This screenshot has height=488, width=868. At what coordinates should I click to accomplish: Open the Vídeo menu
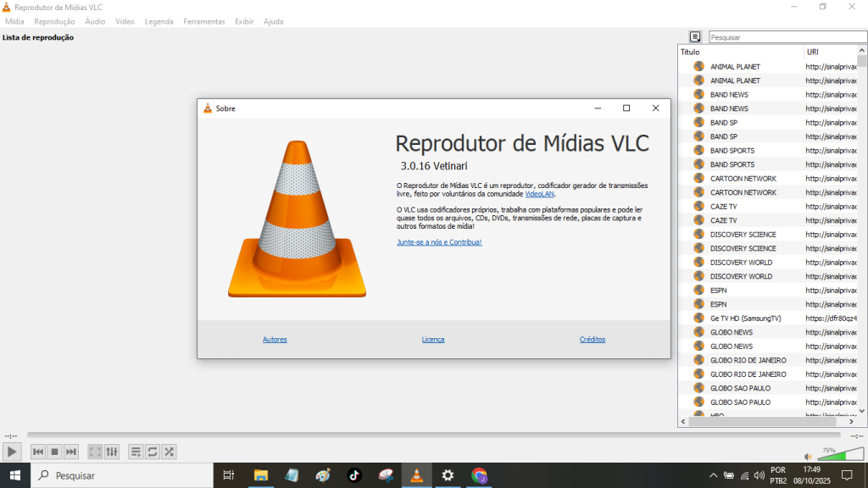tap(125, 21)
